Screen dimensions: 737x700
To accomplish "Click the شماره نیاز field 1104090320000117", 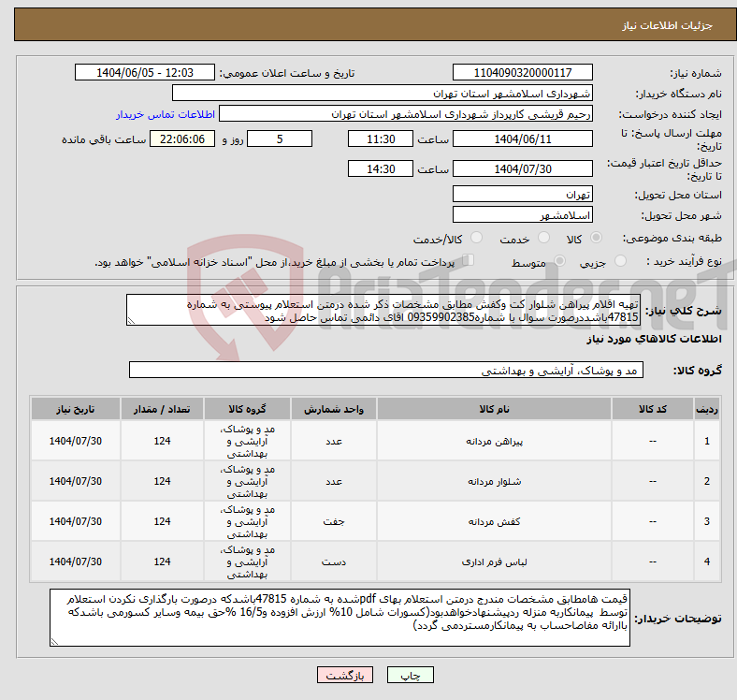I will 522,72.
